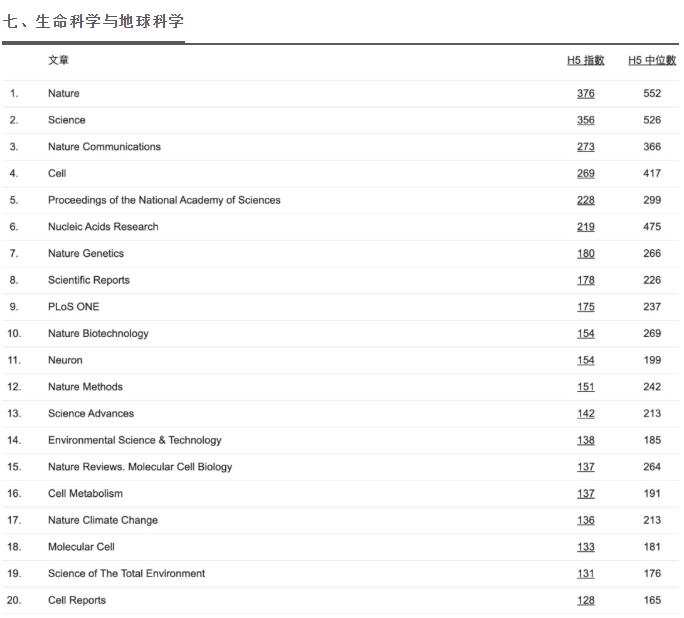Select the journal name Science in row 2
This screenshot has height=618, width=684.
point(67,120)
